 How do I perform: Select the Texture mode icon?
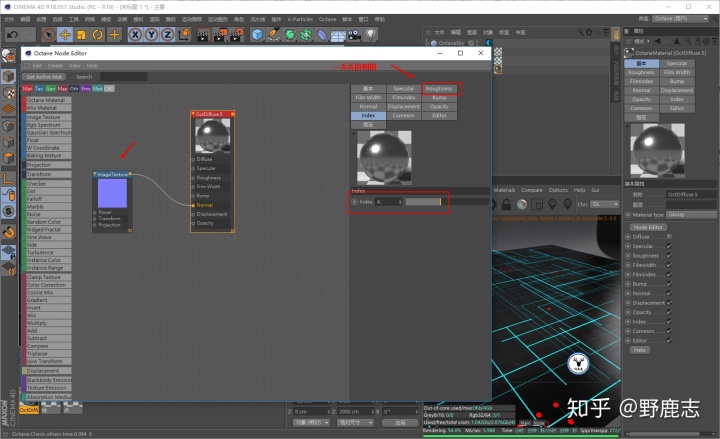9,93
